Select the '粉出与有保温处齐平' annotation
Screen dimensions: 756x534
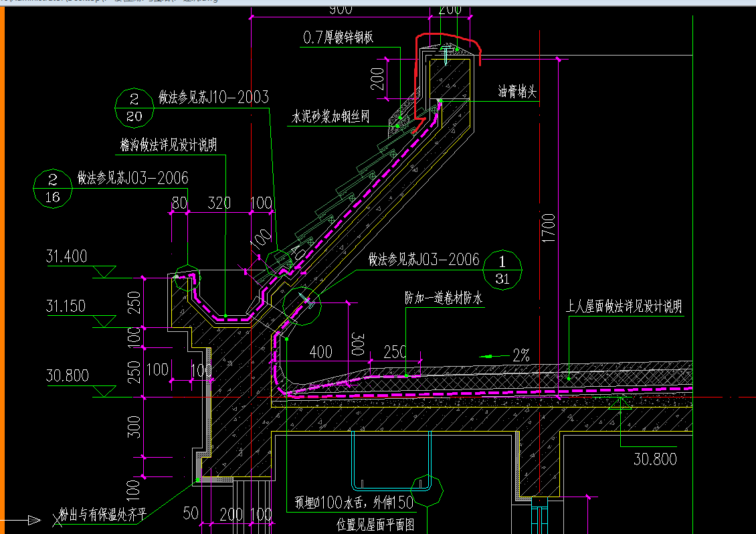coord(102,515)
